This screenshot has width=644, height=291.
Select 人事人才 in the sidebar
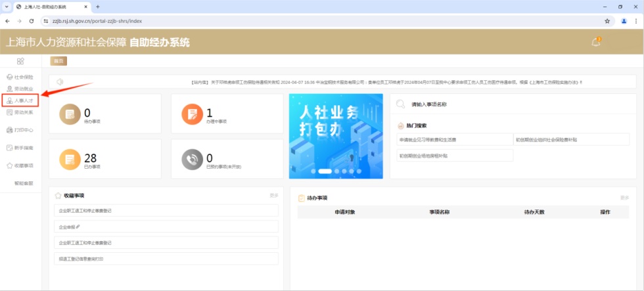[20, 101]
